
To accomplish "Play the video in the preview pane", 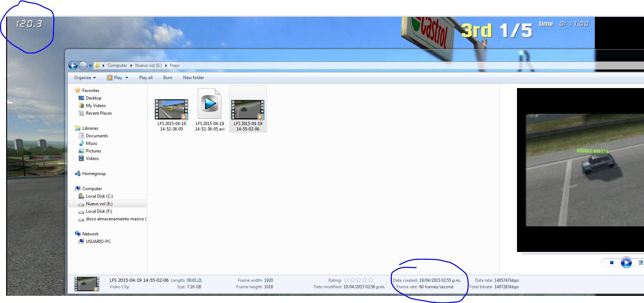I will pyautogui.click(x=626, y=263).
